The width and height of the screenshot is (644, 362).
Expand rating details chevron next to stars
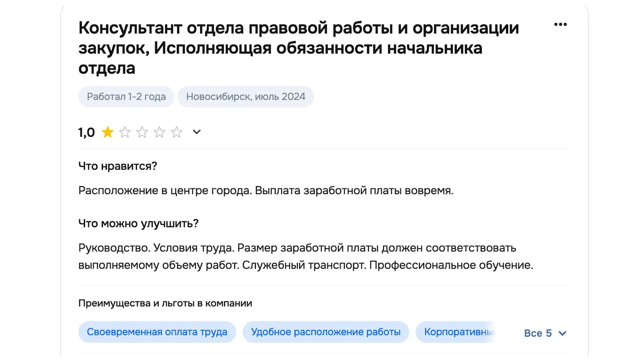coord(197,132)
